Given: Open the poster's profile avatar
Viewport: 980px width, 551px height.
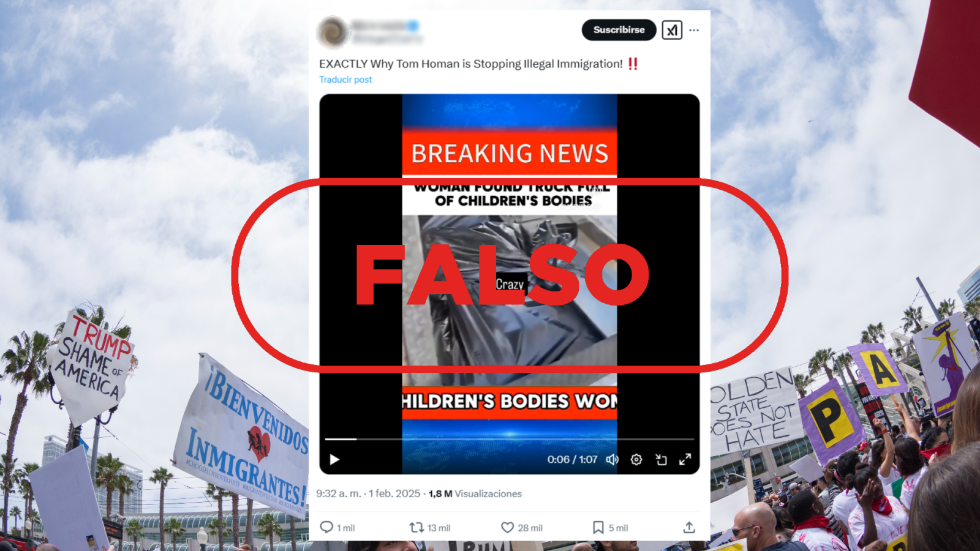Looking at the screenshot, I should point(333,32).
